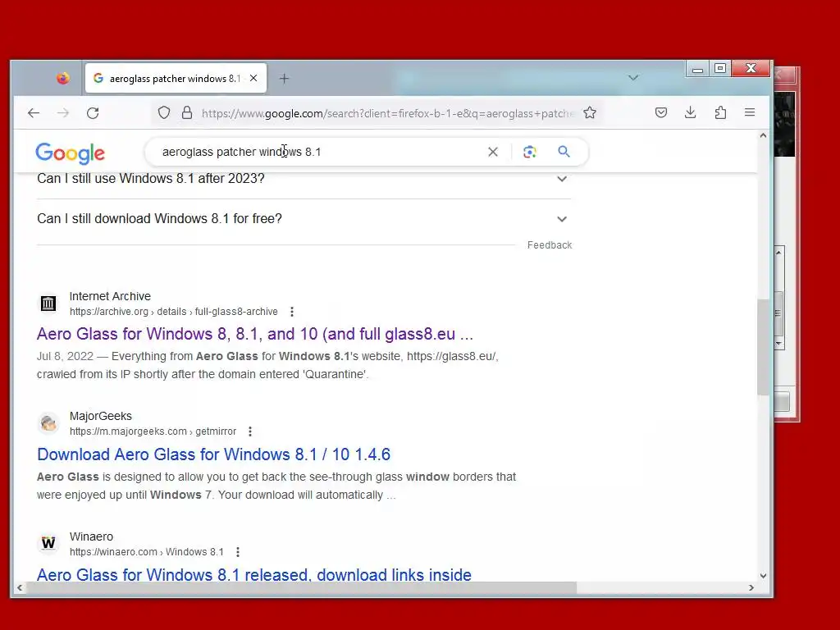Click the Winaero site name
The image size is (840, 630).
pyautogui.click(x=91, y=536)
